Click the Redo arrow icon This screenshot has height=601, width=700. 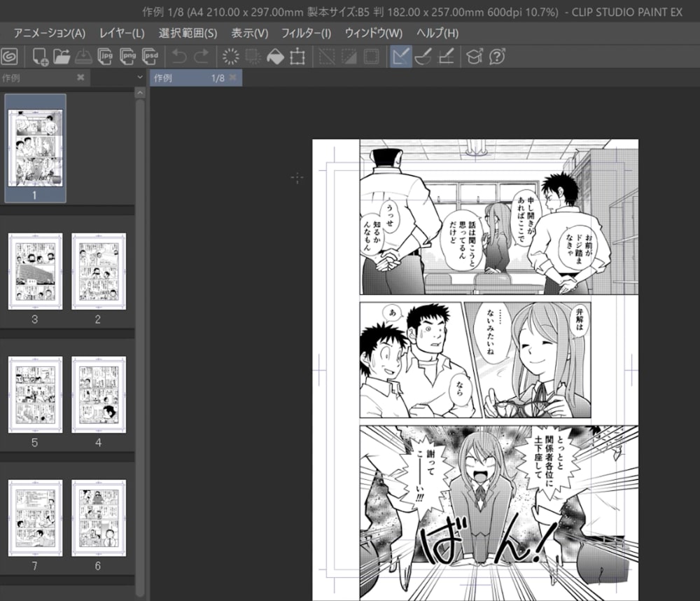click(202, 57)
